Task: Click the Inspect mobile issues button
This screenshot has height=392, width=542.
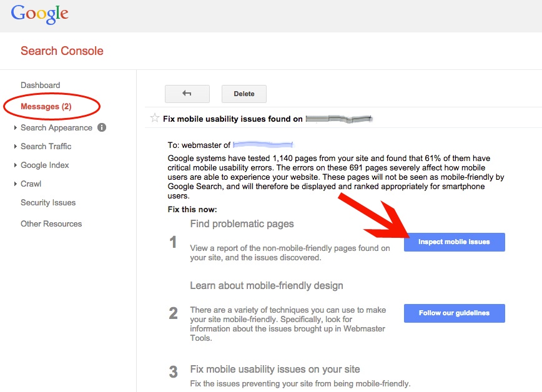Action: pos(454,242)
